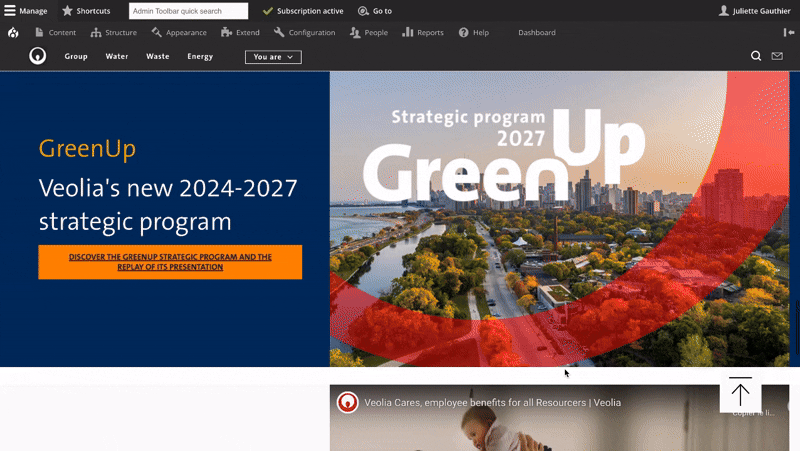The width and height of the screenshot is (800, 451).
Task: Open the Manage hamburger menu
Action: [x=10, y=11]
